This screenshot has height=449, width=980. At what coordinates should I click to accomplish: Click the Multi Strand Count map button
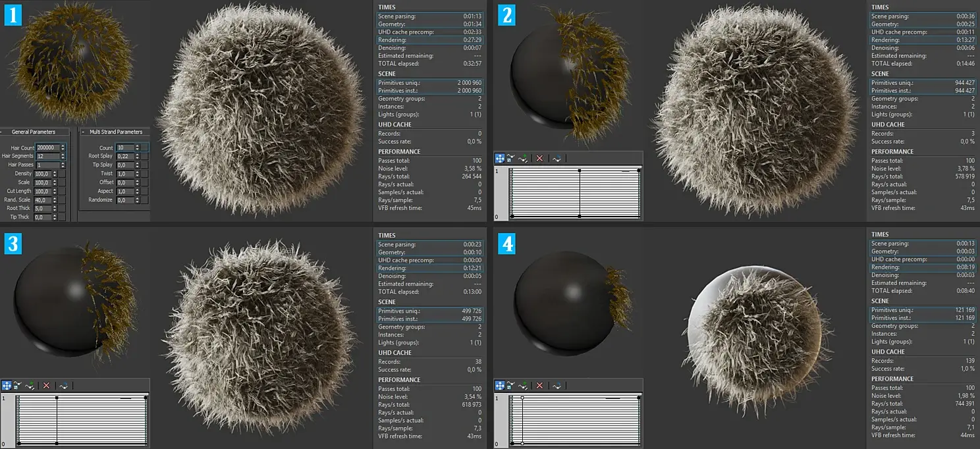click(x=145, y=147)
